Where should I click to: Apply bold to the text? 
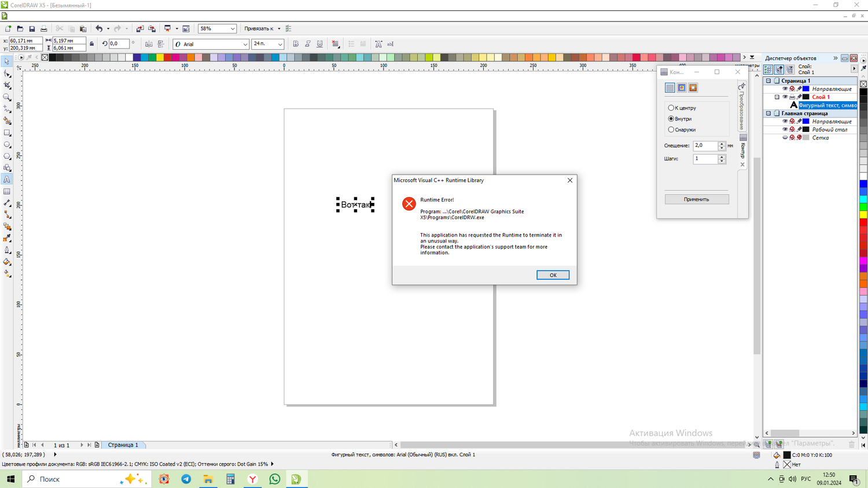click(296, 44)
